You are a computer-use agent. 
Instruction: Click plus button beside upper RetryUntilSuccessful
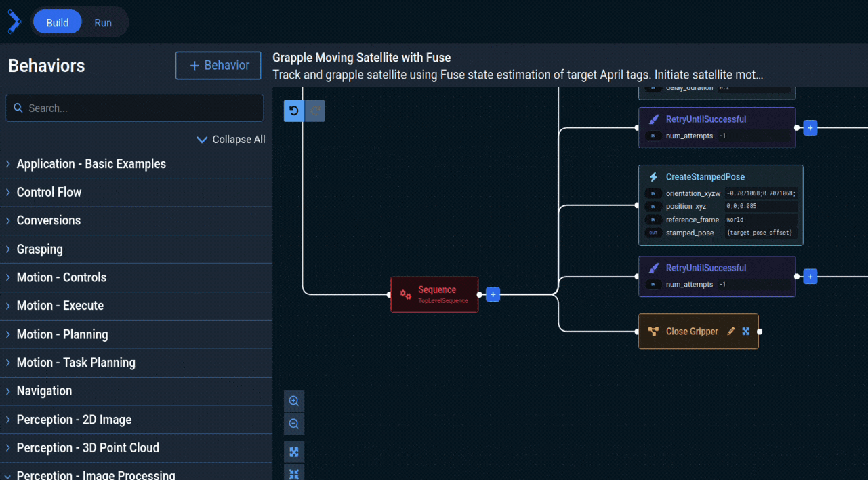810,127
